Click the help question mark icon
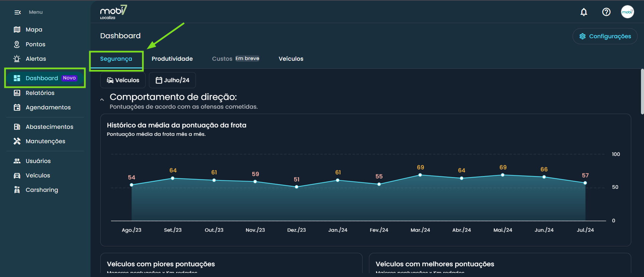The width and height of the screenshot is (644, 277). (606, 12)
